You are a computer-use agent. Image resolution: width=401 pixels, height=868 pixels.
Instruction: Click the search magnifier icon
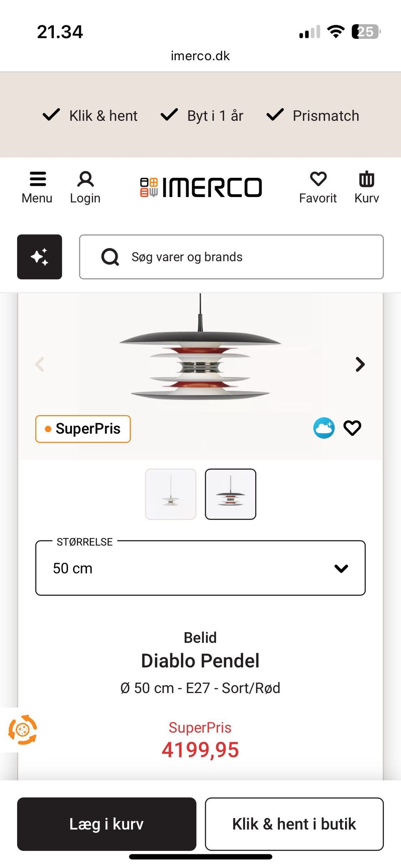[x=110, y=257]
